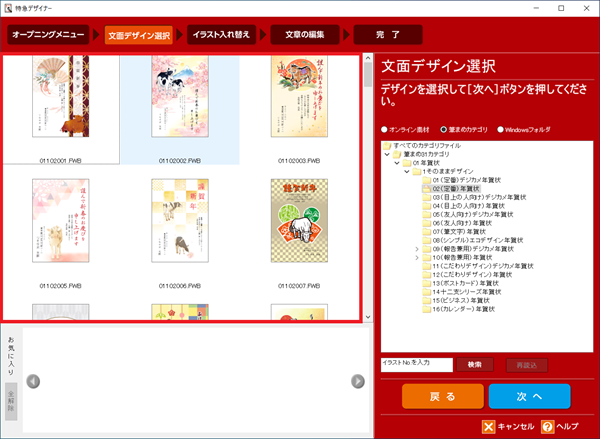The width and height of the screenshot is (600, 439).
Task: Click folder icon of すべてのカテゴリファイル
Action: (387, 145)
